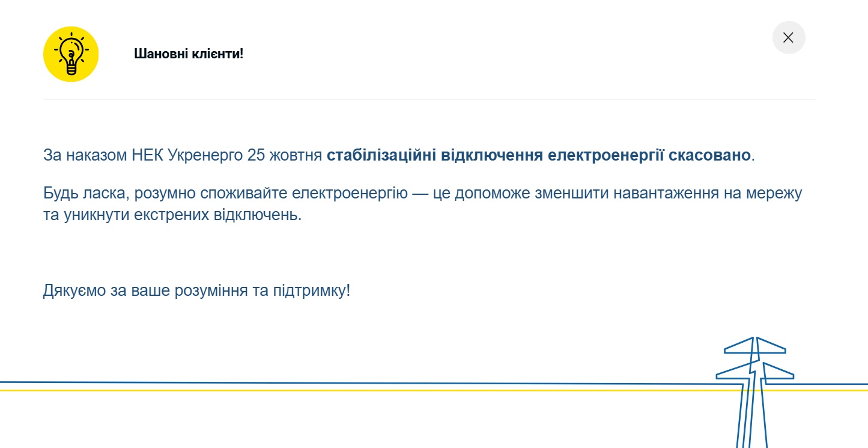Click the date "25 жовтня" in the notice
This screenshot has width=868, height=448.
pyautogui.click(x=284, y=155)
